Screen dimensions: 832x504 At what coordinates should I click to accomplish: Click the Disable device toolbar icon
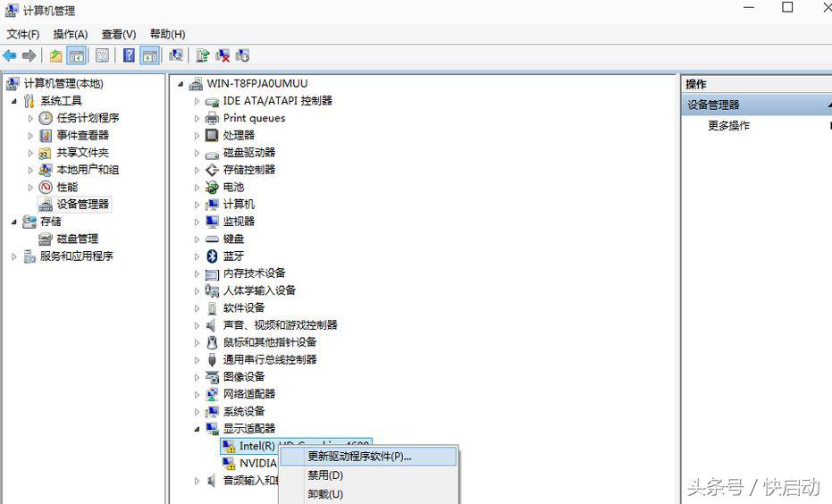pyautogui.click(x=242, y=55)
